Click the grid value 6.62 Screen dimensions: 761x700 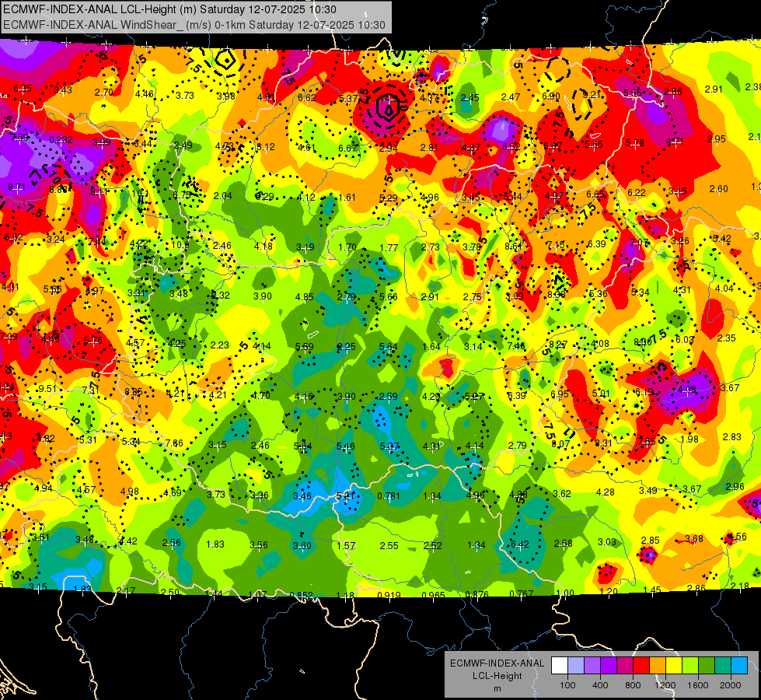point(307,98)
